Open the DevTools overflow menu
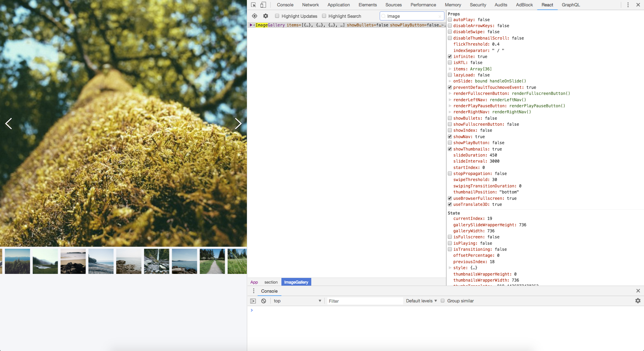Viewport: 644px width, 351px height. tap(628, 5)
